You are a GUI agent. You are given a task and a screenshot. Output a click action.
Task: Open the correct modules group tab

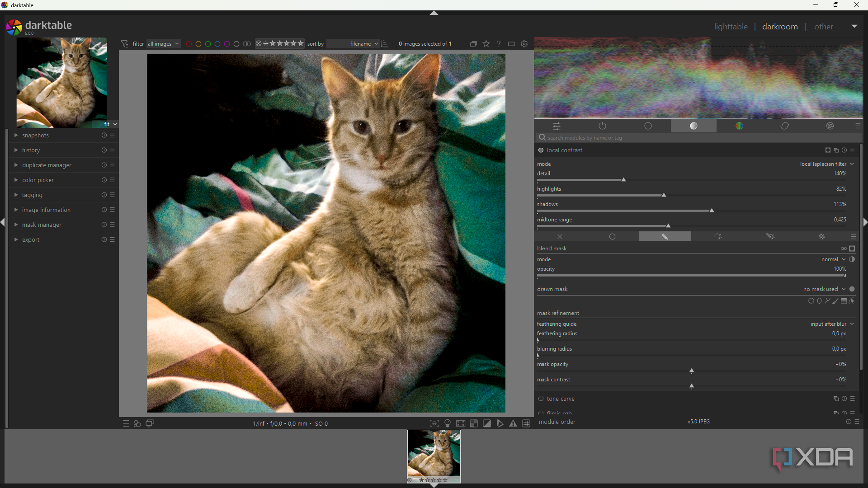click(x=785, y=126)
